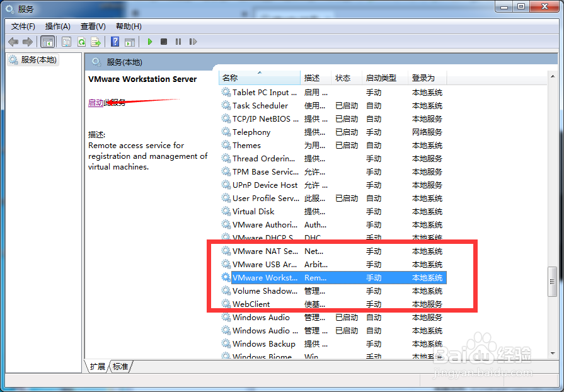Select the TPM Base Services row
Viewport: 564px width, 392px height.
point(333,172)
